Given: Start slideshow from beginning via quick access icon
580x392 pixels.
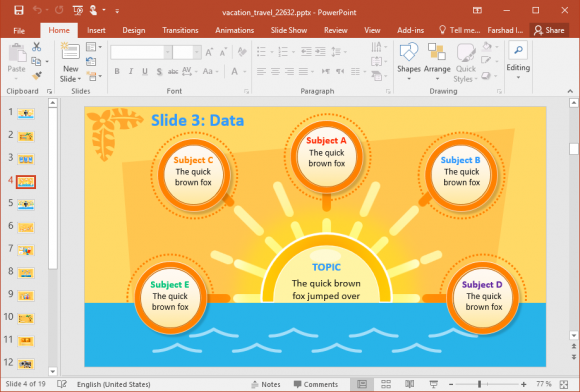Looking at the screenshot, I should click(78, 10).
